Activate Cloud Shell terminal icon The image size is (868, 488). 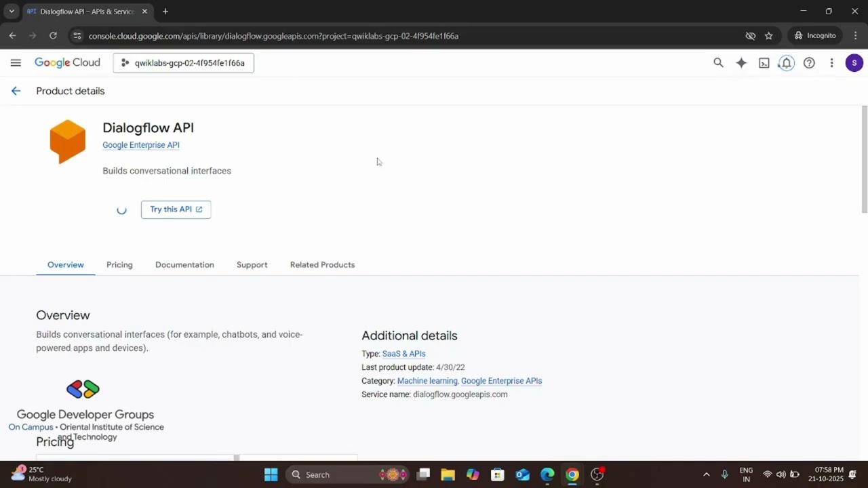(x=764, y=63)
